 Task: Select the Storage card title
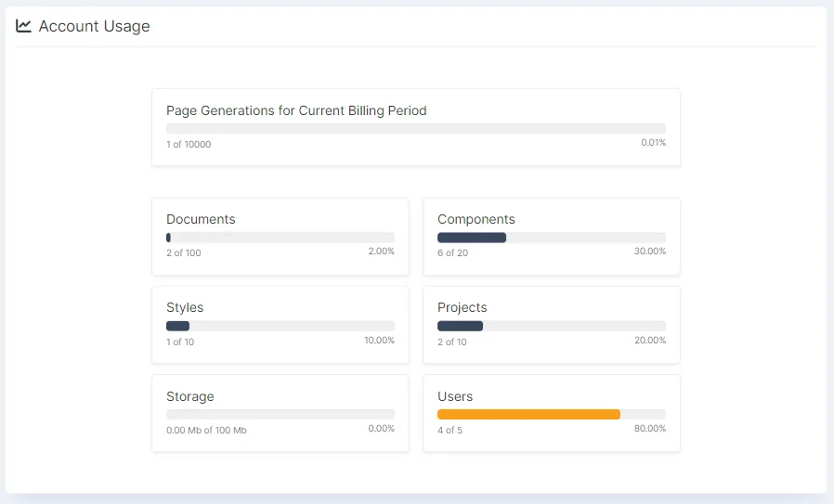[189, 396]
